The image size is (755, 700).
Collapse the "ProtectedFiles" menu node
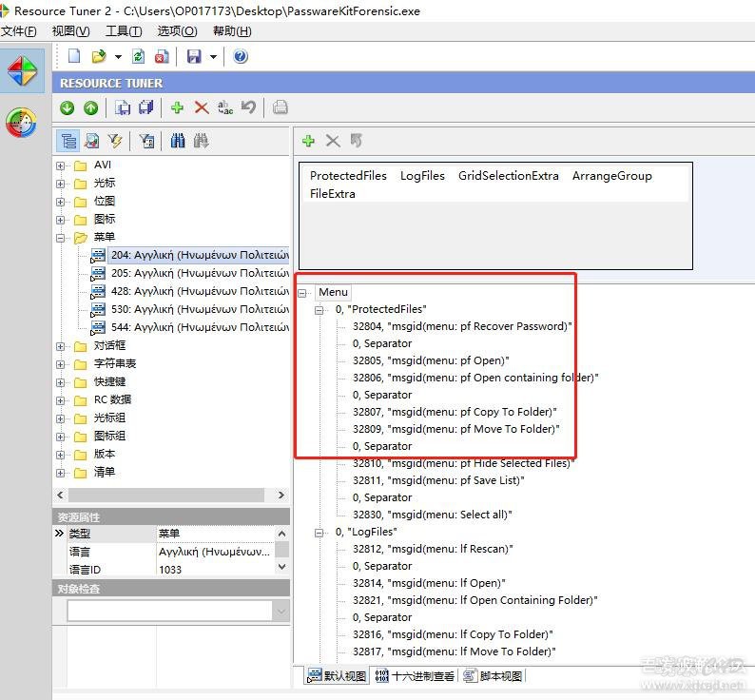click(319, 310)
